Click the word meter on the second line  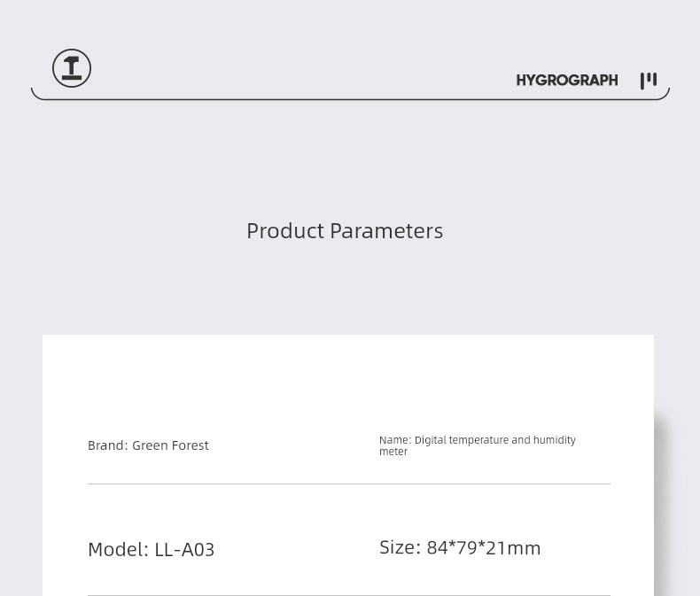[x=393, y=452]
